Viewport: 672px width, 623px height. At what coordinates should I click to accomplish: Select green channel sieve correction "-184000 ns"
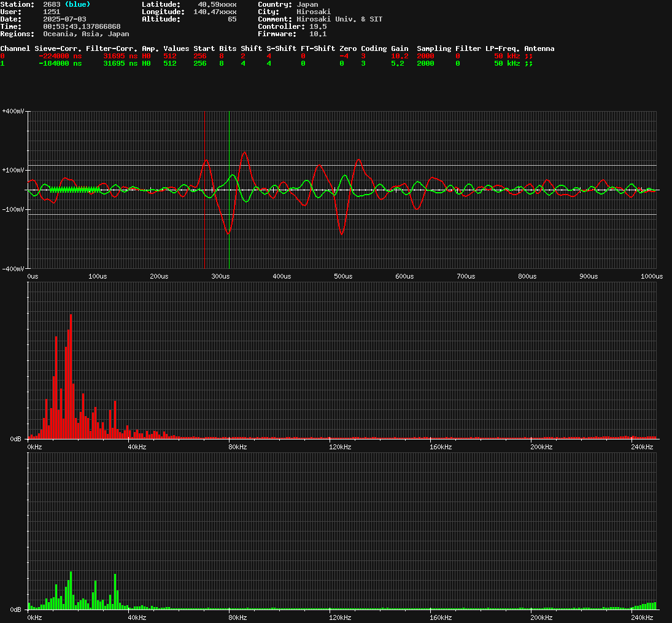60,63
